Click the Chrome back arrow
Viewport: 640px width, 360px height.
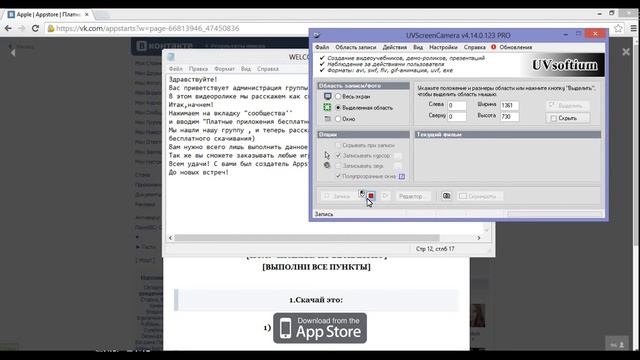click(8, 29)
